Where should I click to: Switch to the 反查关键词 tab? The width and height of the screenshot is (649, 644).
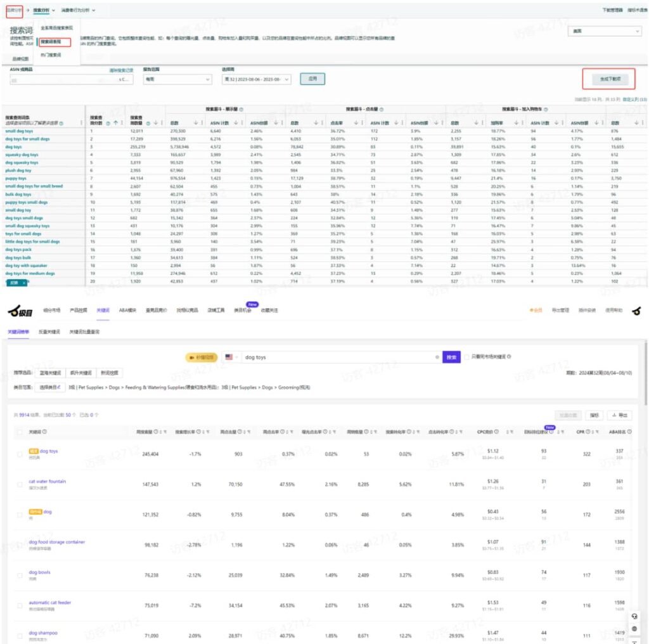(x=49, y=332)
